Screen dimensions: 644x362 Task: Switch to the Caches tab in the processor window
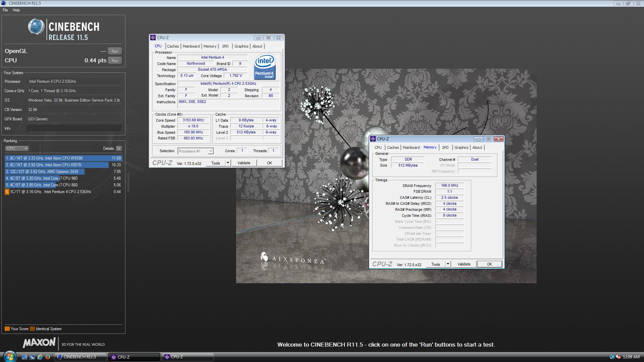coord(173,46)
